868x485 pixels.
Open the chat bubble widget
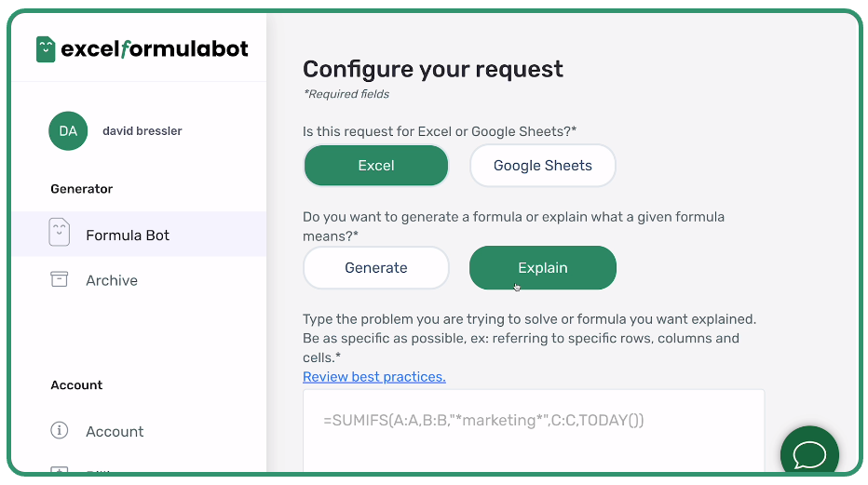[809, 454]
